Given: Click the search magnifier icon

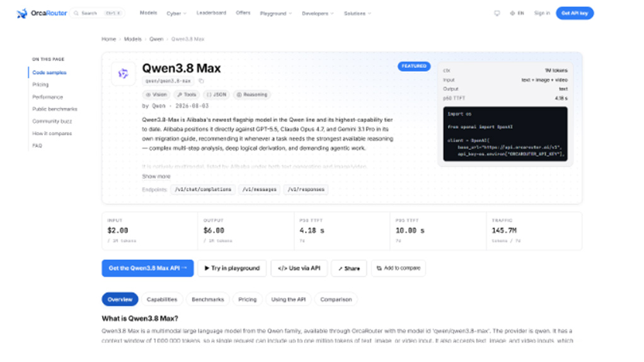Looking at the screenshot, I should tap(76, 13).
